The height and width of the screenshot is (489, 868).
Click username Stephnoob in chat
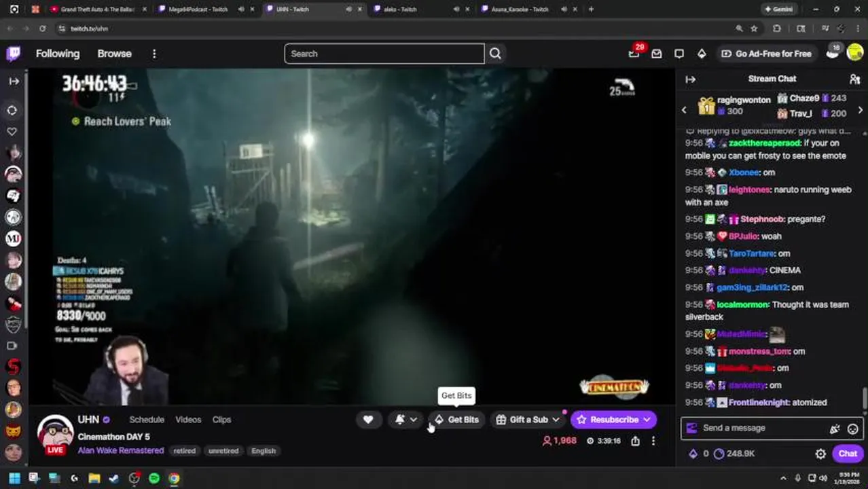click(x=762, y=219)
